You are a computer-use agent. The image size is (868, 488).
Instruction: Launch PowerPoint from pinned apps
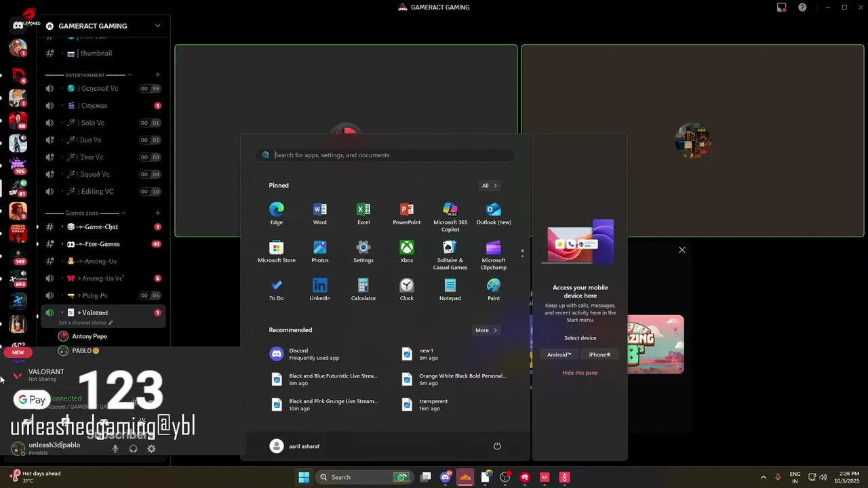(x=406, y=213)
